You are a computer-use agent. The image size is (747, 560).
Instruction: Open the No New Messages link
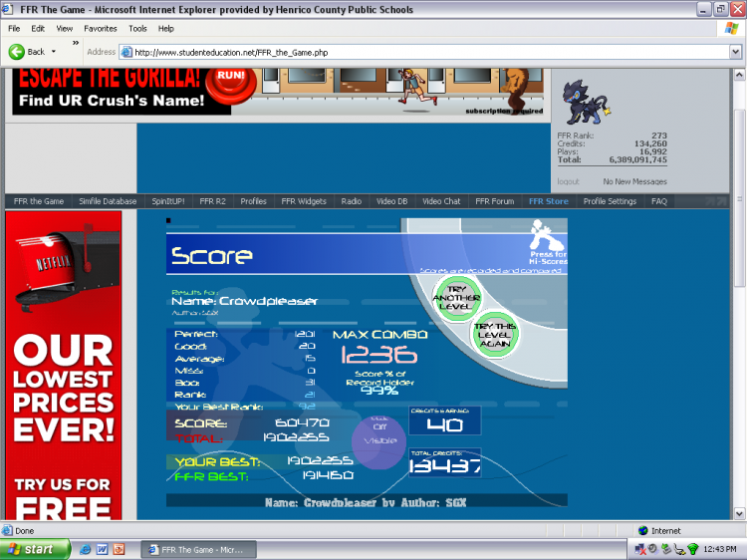[x=634, y=181]
